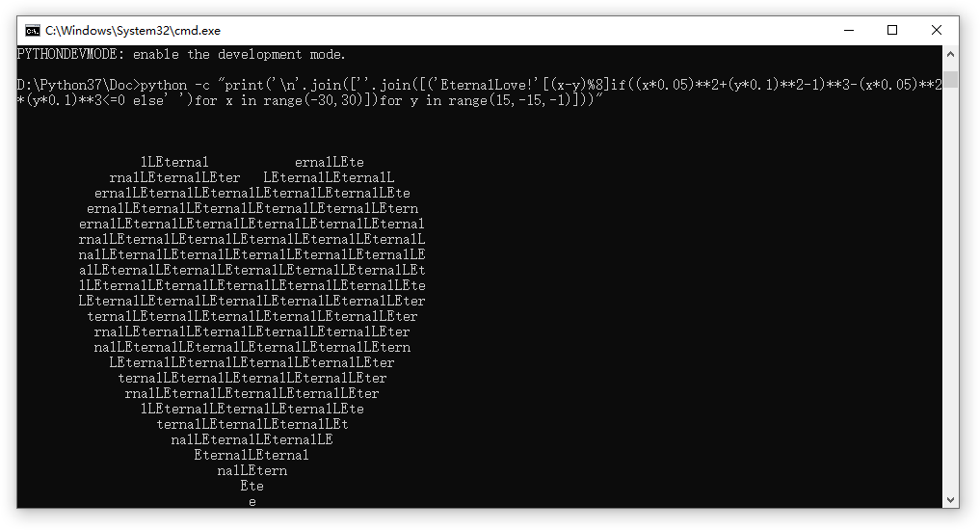Image resolution: width=980 pixels, height=530 pixels.
Task: Minimize the cmd.exe window
Action: 849,30
